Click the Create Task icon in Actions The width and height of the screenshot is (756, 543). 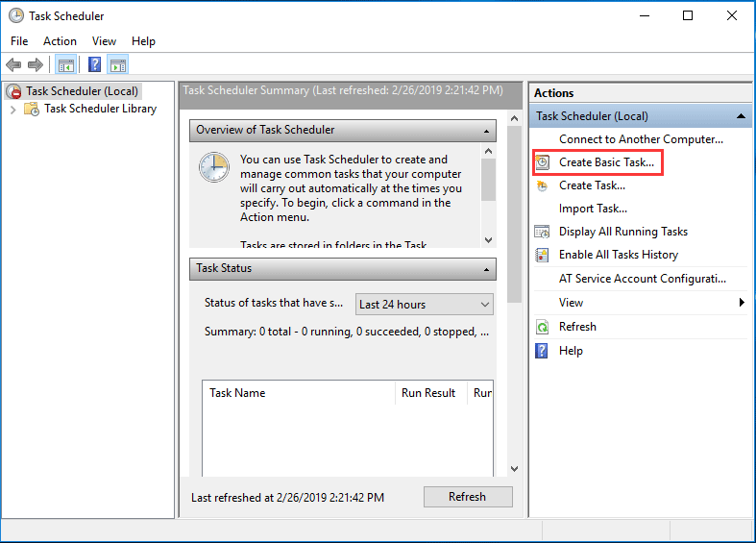click(x=543, y=185)
